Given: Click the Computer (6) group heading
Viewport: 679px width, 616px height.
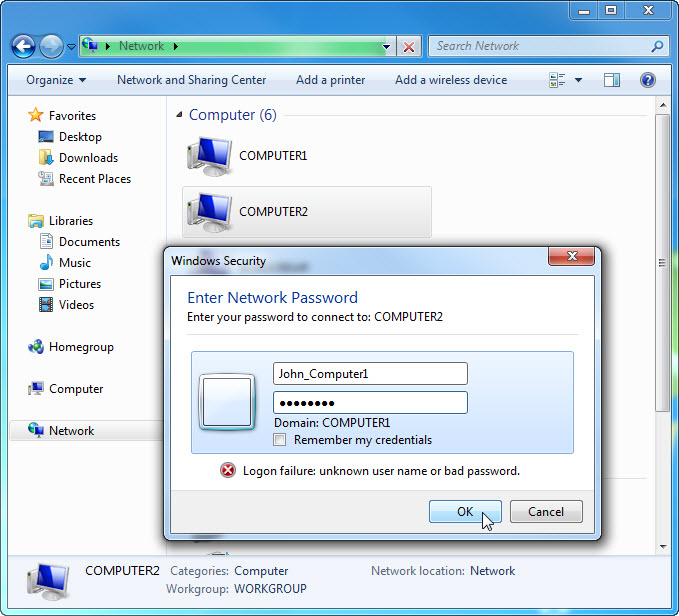Looking at the screenshot, I should (x=233, y=115).
